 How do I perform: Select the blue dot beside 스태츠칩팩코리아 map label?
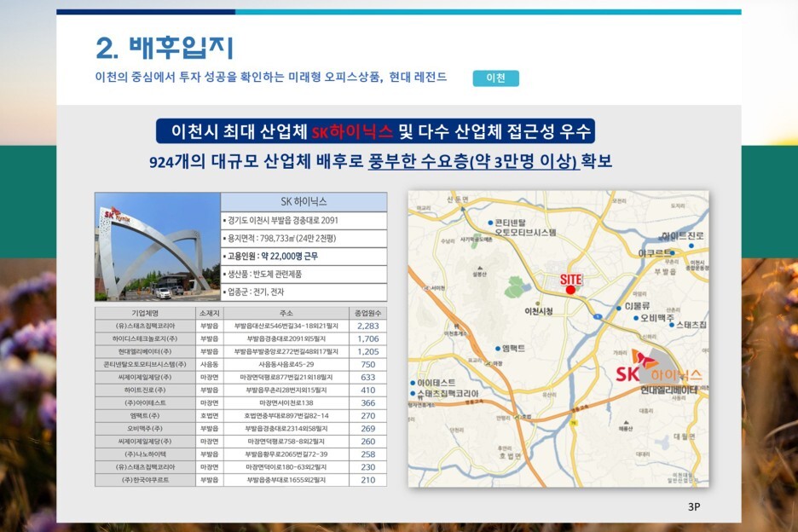pos(413,394)
